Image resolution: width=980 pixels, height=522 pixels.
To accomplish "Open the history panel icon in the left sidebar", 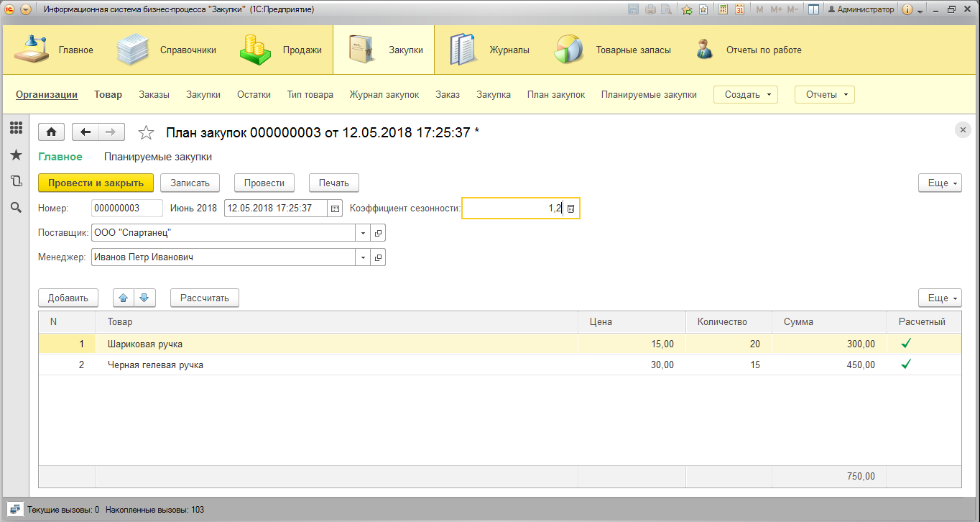I will [x=16, y=181].
